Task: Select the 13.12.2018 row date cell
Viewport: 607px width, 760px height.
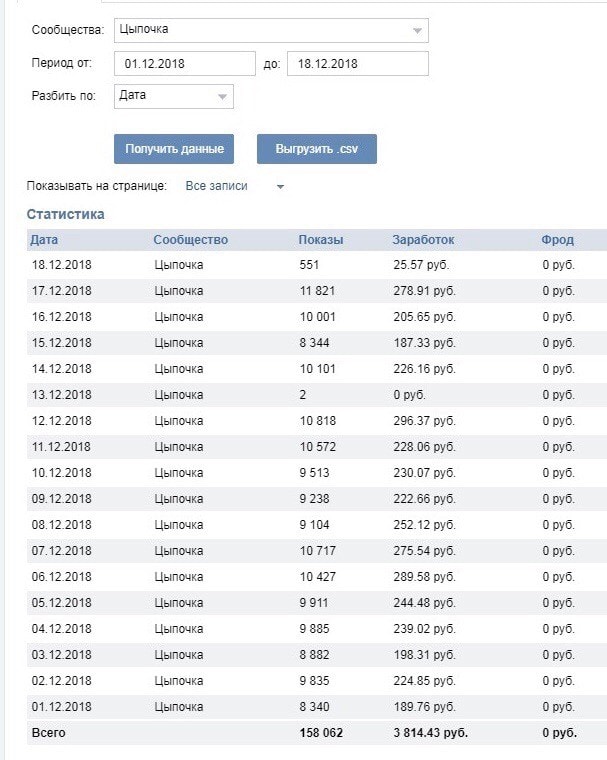Action: click(61, 395)
